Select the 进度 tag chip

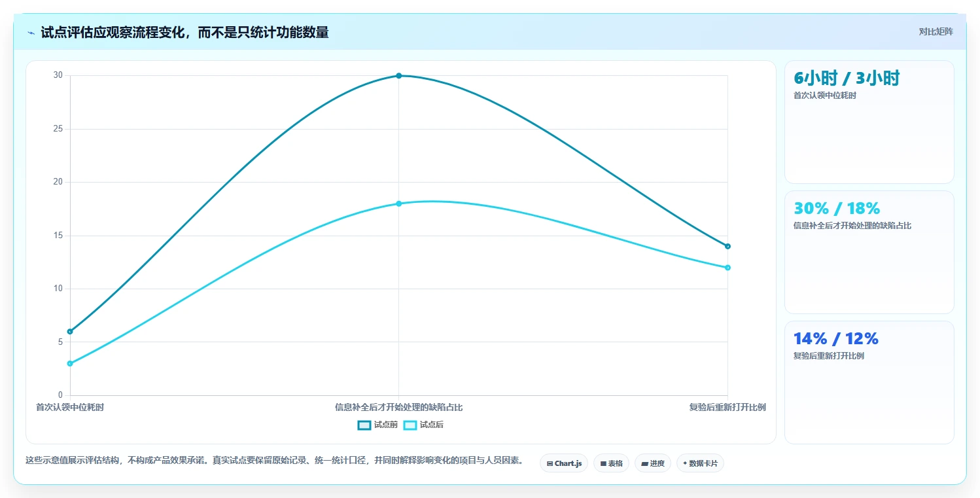(x=653, y=463)
